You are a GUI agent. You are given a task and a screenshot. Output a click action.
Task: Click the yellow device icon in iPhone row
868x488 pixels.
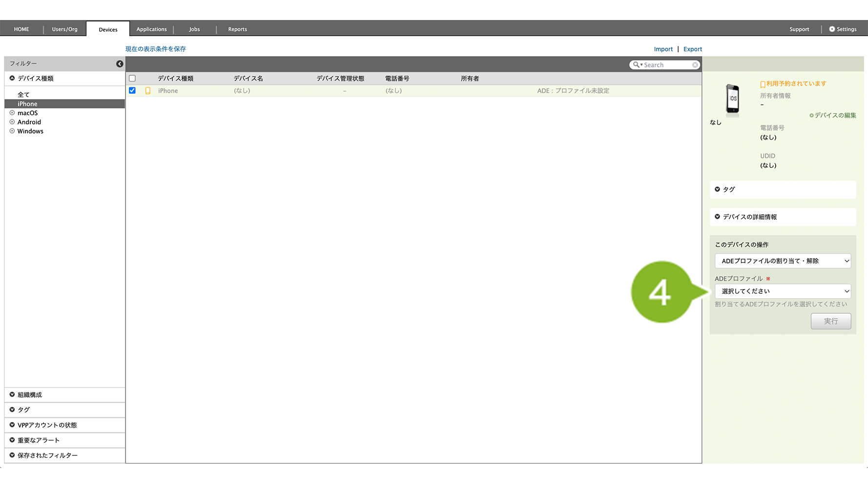(x=148, y=91)
